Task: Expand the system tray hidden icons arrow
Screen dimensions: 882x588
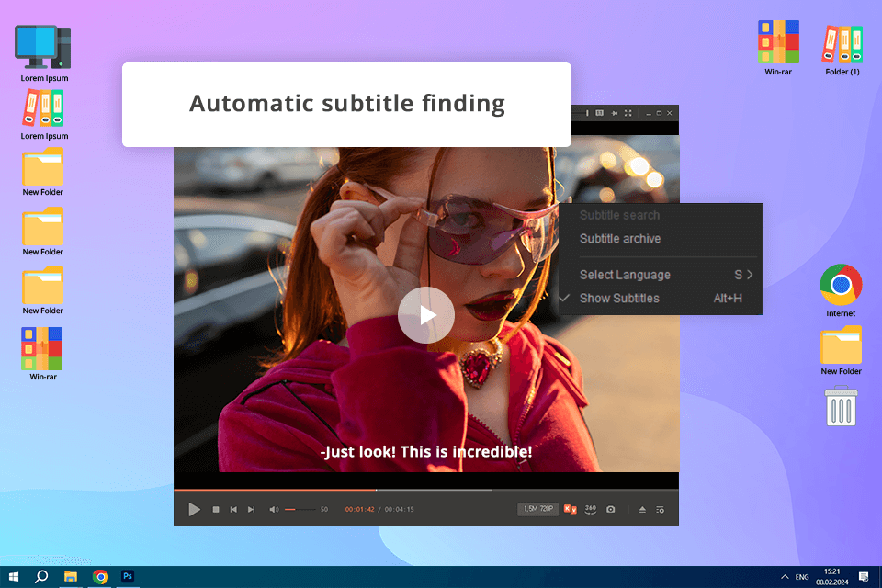Action: [785, 577]
